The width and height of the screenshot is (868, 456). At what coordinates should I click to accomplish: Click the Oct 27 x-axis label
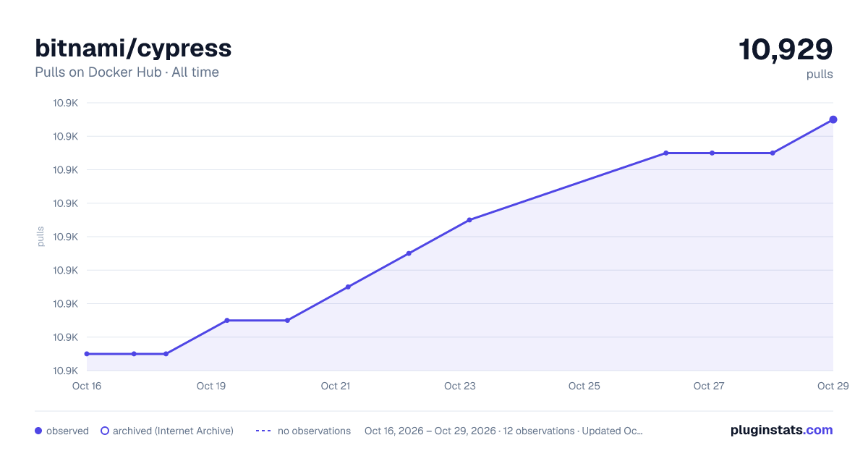[x=709, y=386]
